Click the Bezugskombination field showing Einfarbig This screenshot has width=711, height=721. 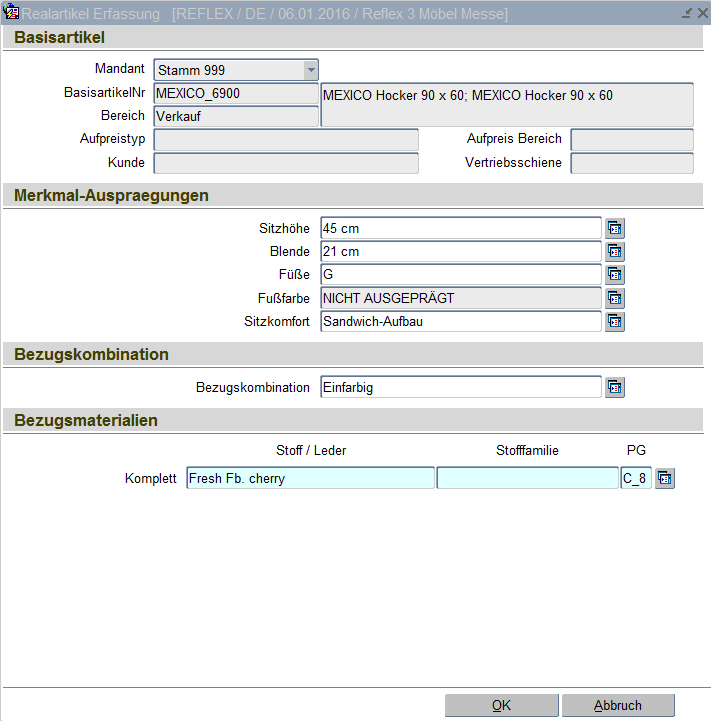click(460, 387)
